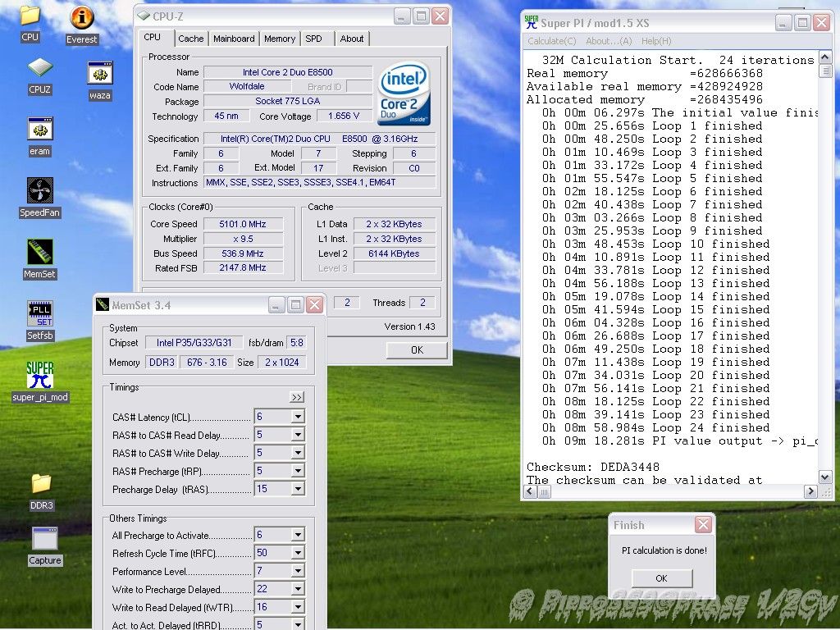Expand Write to Precharge Delayed dropdown
This screenshot has width=840, height=630.
click(299, 589)
